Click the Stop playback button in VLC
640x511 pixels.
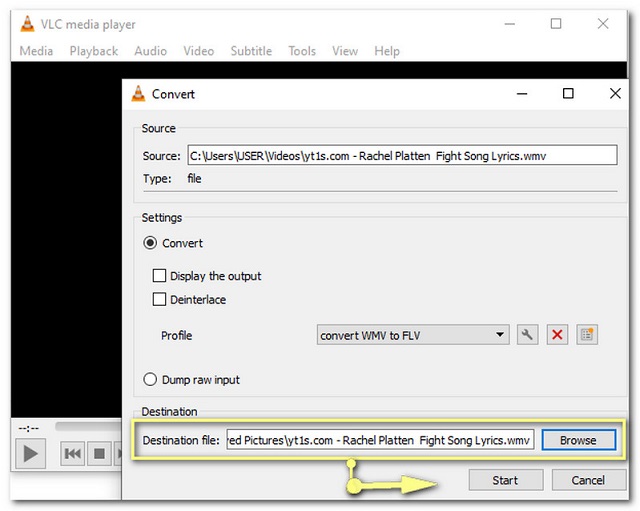pos(99,454)
